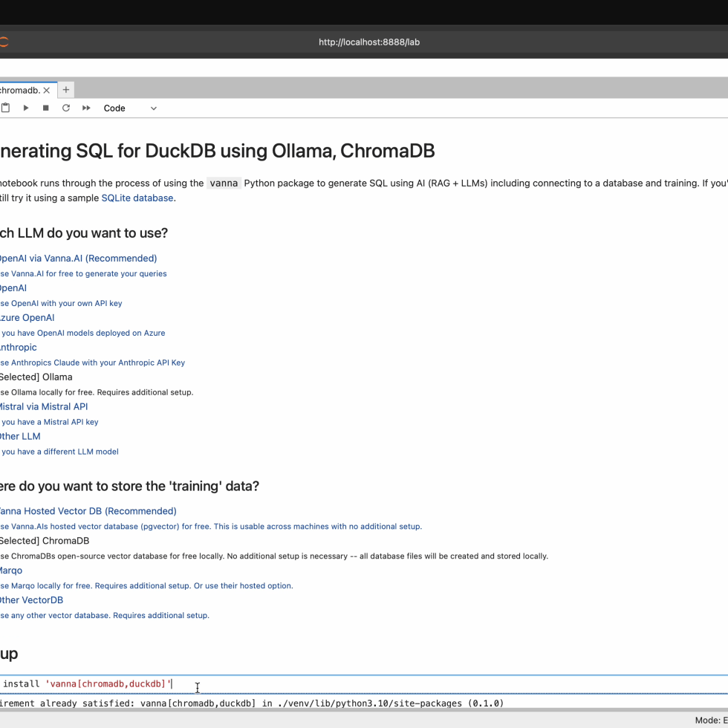This screenshot has height=728, width=728.
Task: Choose the Marqo vector database option
Action: (x=11, y=571)
